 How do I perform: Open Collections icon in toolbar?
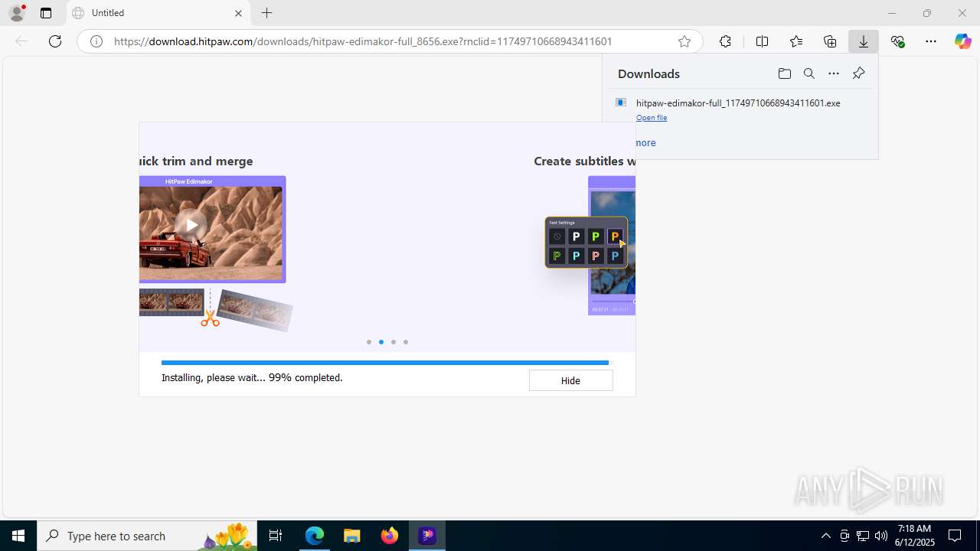(x=830, y=41)
